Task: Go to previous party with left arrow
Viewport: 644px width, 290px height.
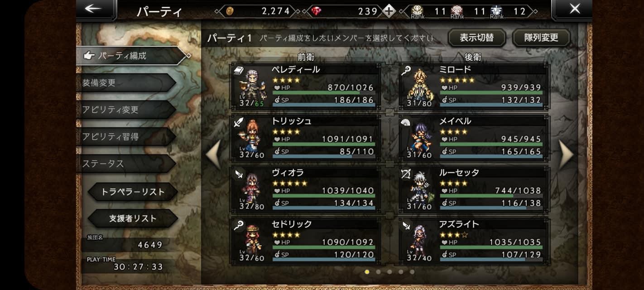Action: [x=214, y=155]
